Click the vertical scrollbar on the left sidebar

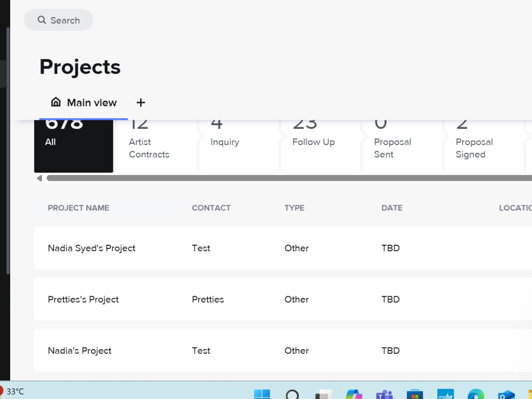8,151
